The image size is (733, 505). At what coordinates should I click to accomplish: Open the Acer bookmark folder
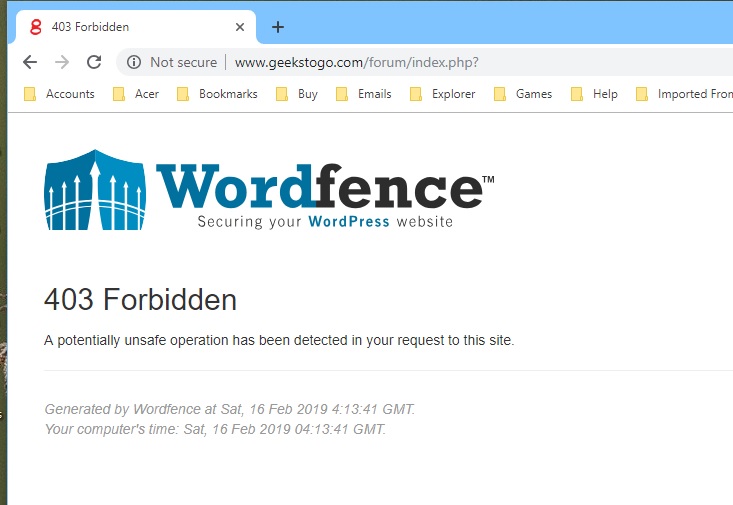[136, 94]
